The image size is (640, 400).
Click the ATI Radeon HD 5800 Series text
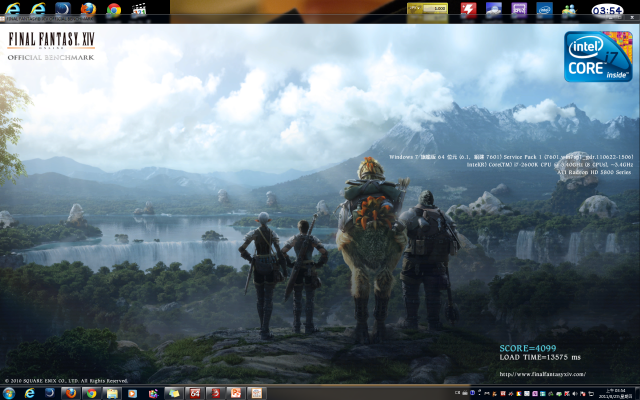[x=594, y=172]
